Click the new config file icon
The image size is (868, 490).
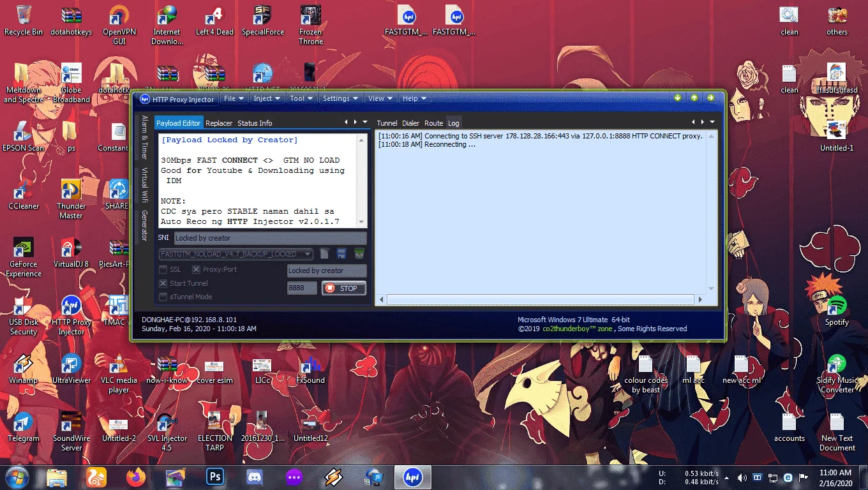[324, 253]
